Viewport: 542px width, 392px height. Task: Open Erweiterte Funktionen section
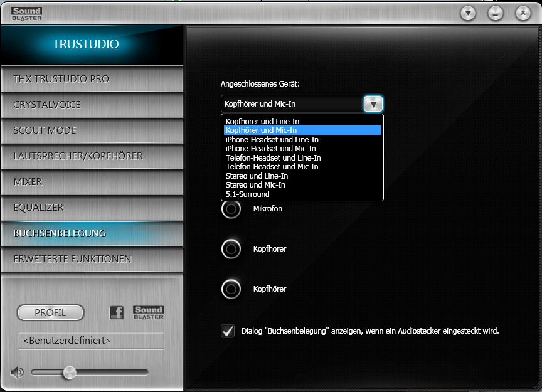click(x=92, y=259)
